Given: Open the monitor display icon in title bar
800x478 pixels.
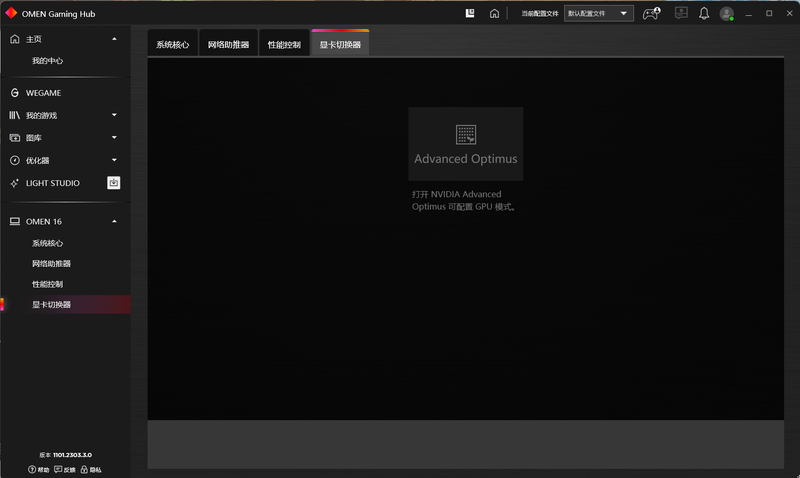Looking at the screenshot, I should click(x=681, y=13).
